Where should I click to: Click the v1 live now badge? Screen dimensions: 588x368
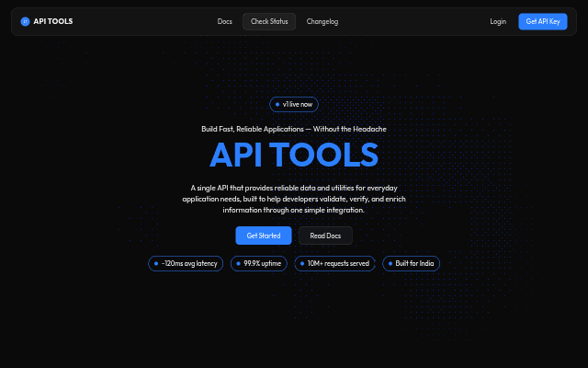(294, 104)
